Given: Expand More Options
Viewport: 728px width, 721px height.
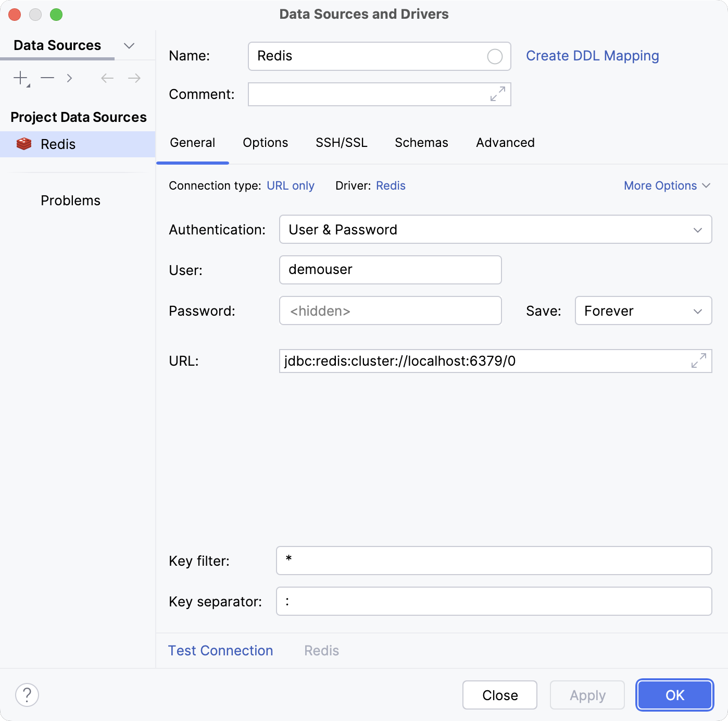Looking at the screenshot, I should click(667, 185).
